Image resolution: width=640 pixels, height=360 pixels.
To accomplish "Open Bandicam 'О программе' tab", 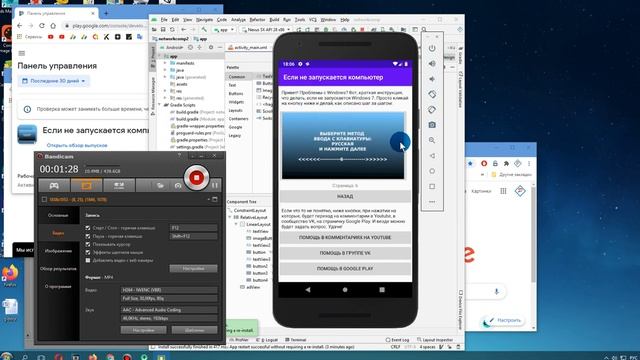I will coord(58,287).
